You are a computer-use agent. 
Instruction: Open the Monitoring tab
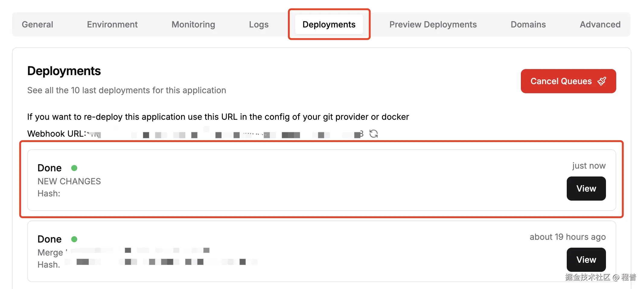[193, 24]
